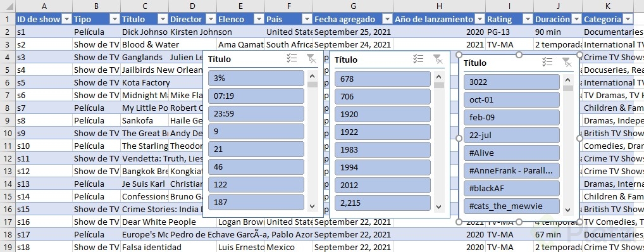This screenshot has width=644, height=252.
Task: Click scroll-up arrow in middle slicer
Action: click(x=439, y=77)
